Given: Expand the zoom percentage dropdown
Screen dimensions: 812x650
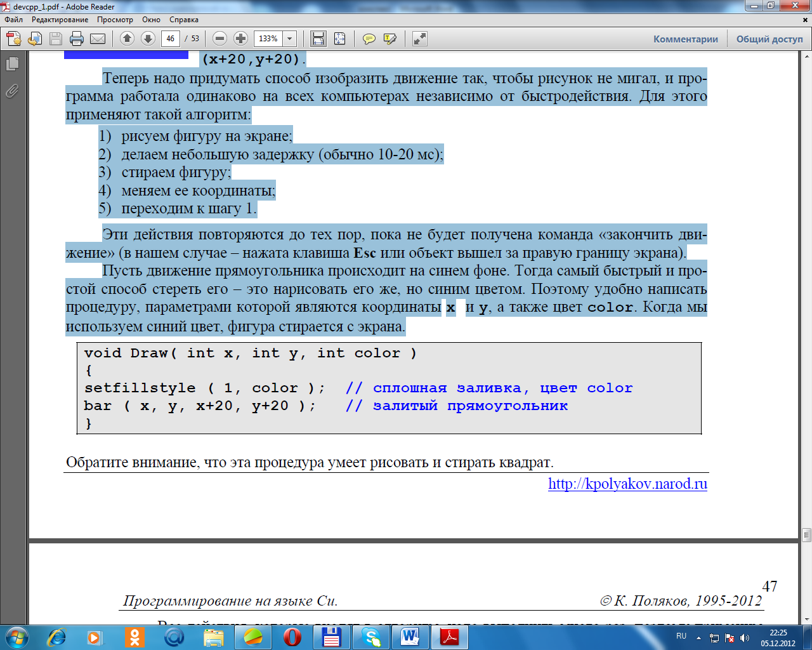Looking at the screenshot, I should (290, 39).
